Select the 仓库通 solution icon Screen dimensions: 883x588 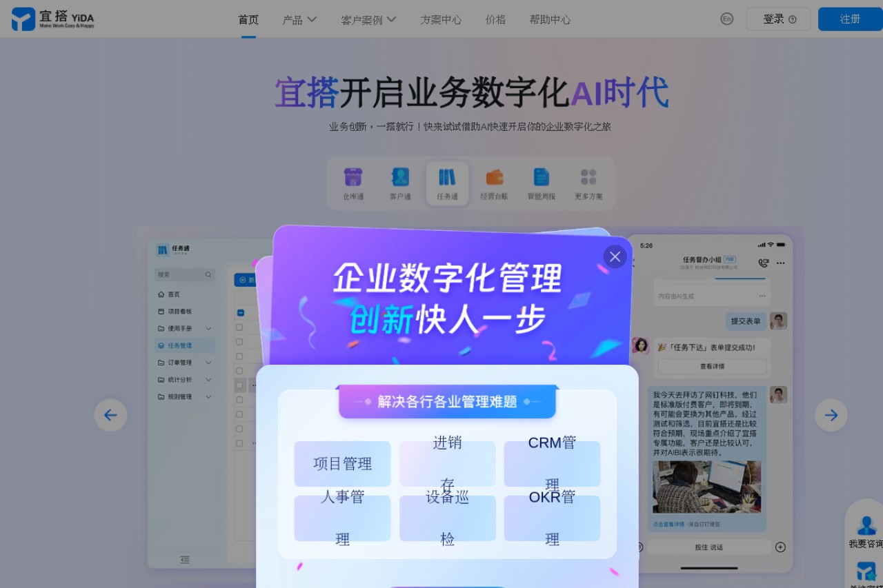point(353,183)
